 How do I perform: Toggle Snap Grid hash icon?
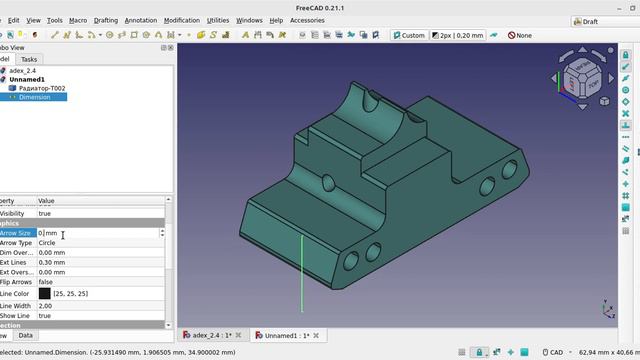point(625,196)
